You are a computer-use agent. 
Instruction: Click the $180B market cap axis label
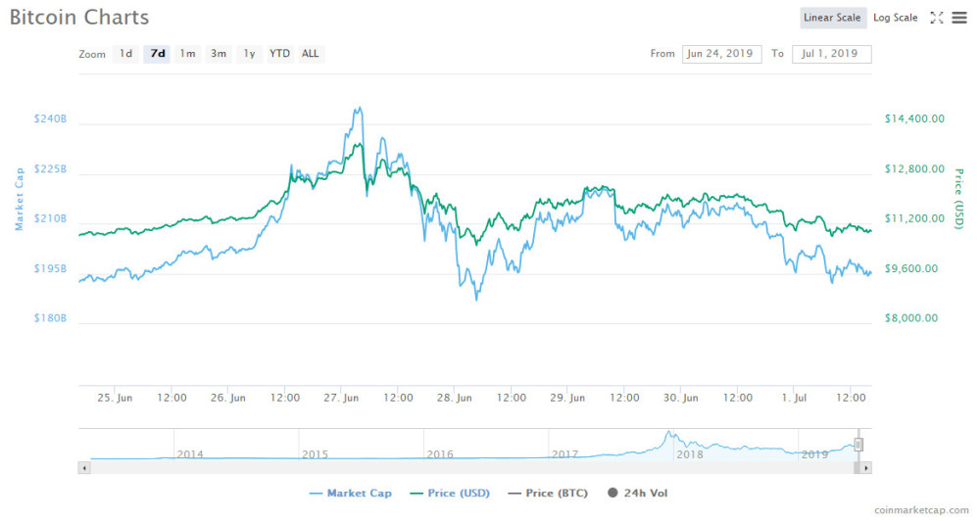pos(50,318)
